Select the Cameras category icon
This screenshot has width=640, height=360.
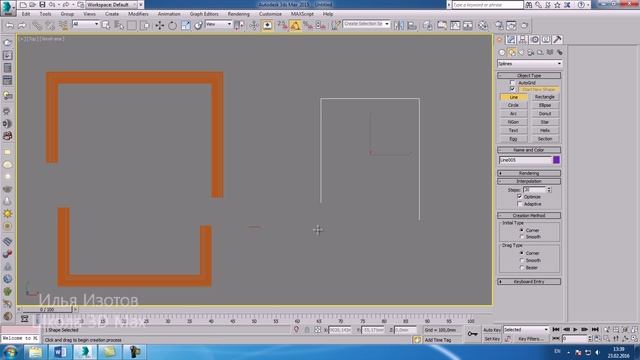[x=531, y=52]
